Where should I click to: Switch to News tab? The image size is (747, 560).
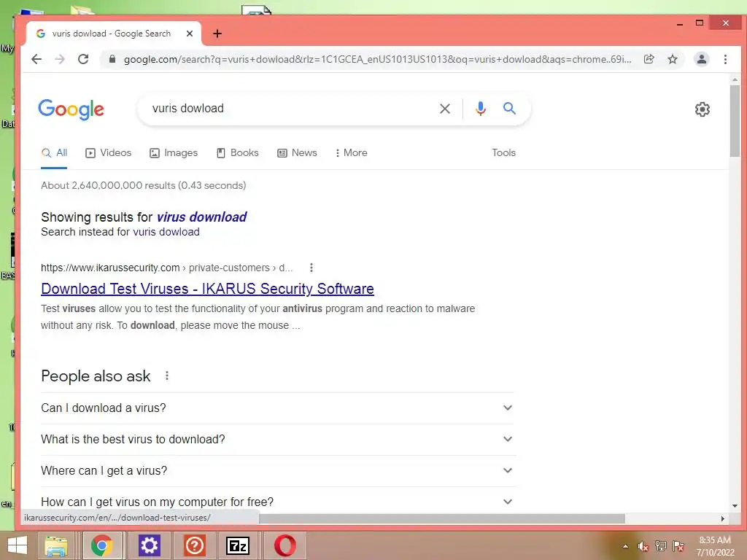coord(298,153)
